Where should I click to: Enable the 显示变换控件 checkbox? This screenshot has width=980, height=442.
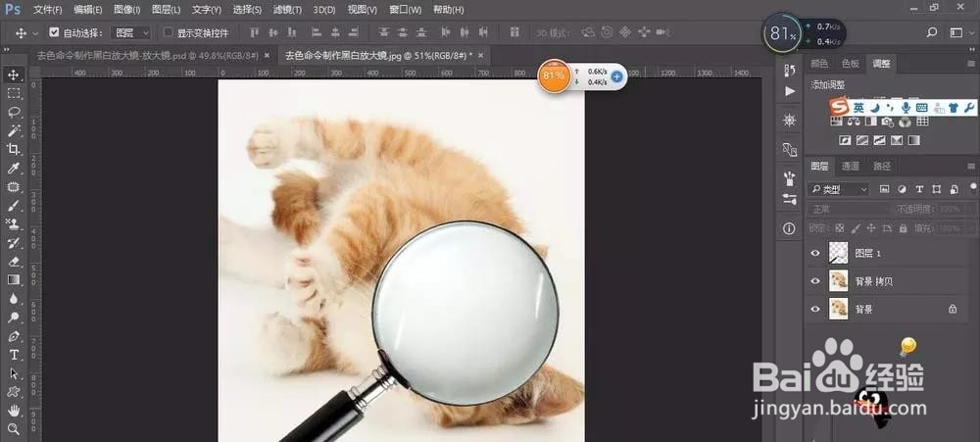[x=169, y=32]
